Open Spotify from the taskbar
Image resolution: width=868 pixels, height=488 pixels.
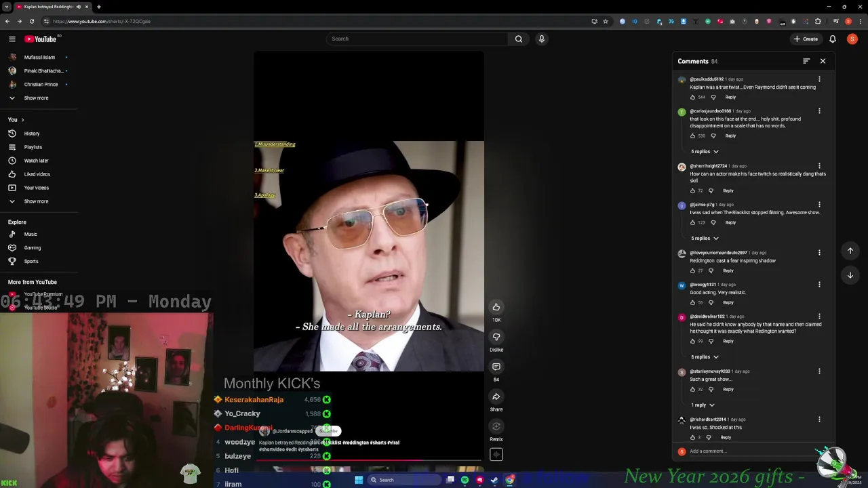coord(465,480)
